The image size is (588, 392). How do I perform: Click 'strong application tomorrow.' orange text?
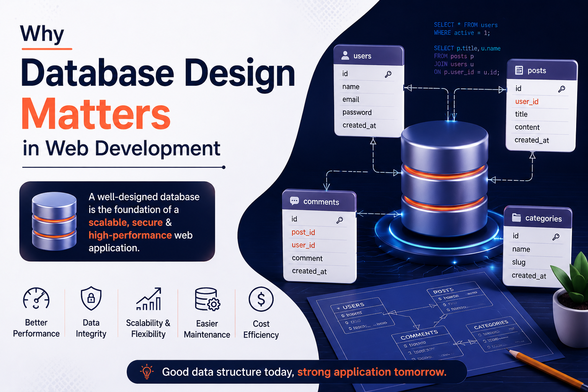point(372,372)
